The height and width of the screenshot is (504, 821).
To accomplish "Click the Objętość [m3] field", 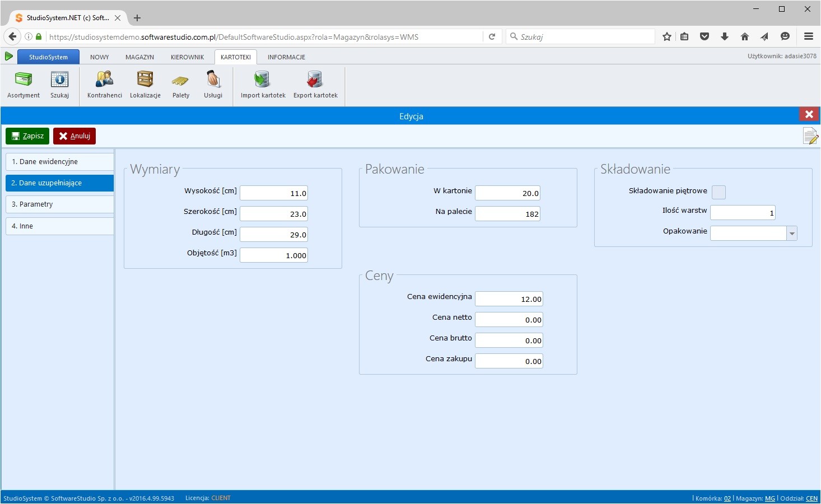I will click(274, 255).
